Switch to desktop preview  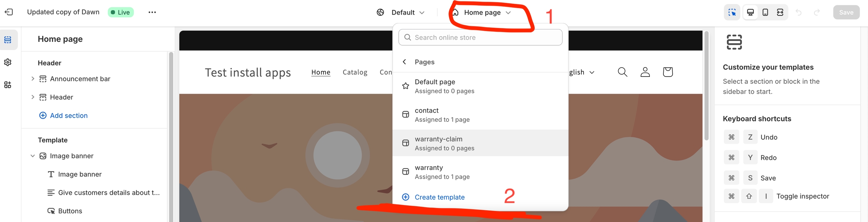pos(750,12)
